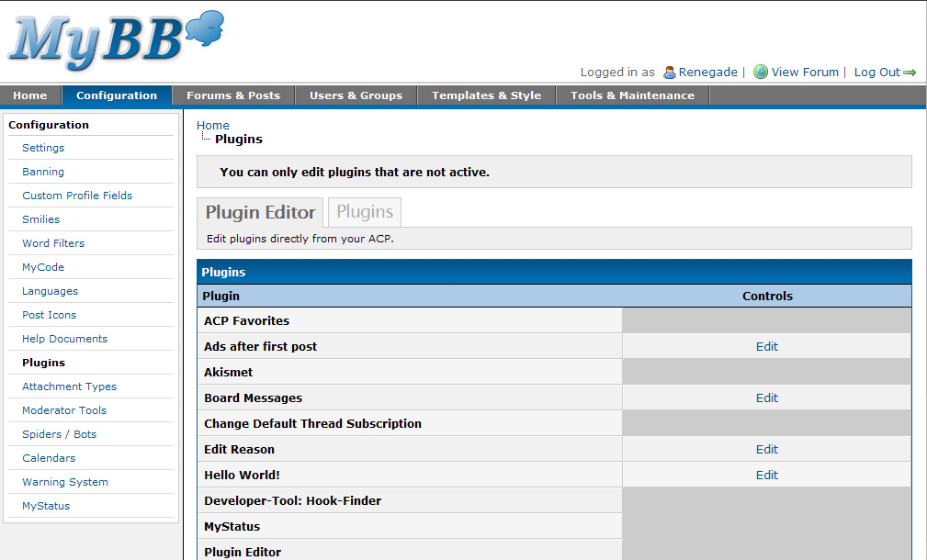
Task: Click Developer-Tool: Hook-Finder plugin name
Action: coord(293,501)
